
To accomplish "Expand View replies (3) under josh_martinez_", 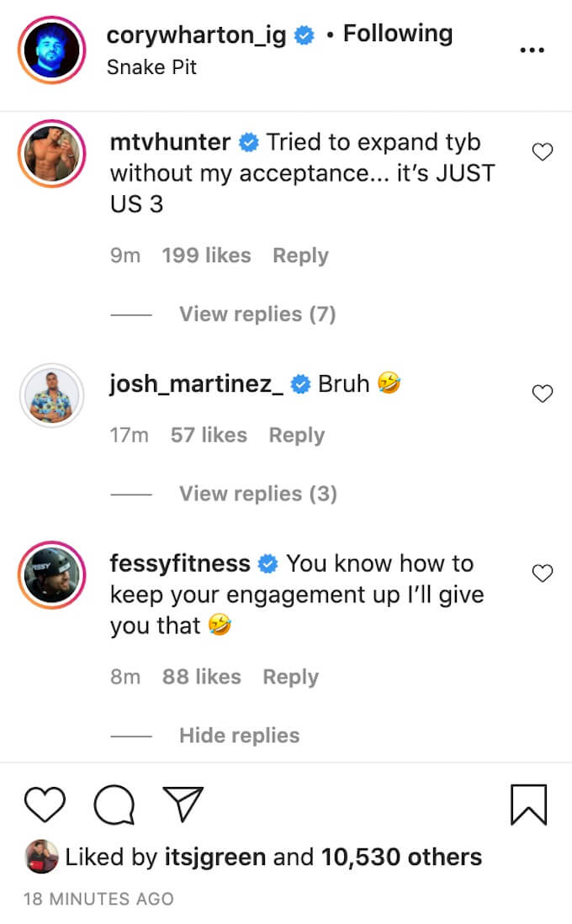I will (257, 494).
